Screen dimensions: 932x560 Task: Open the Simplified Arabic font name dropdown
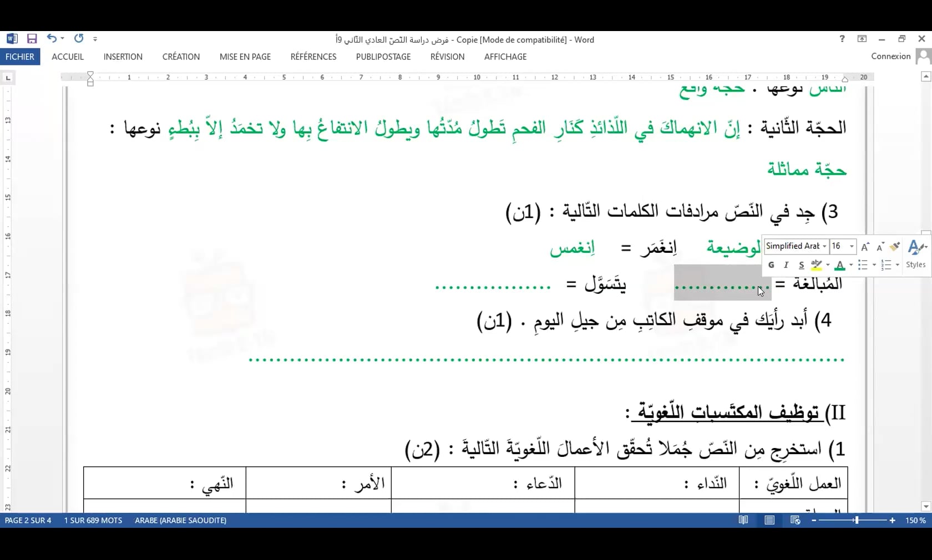click(x=824, y=246)
